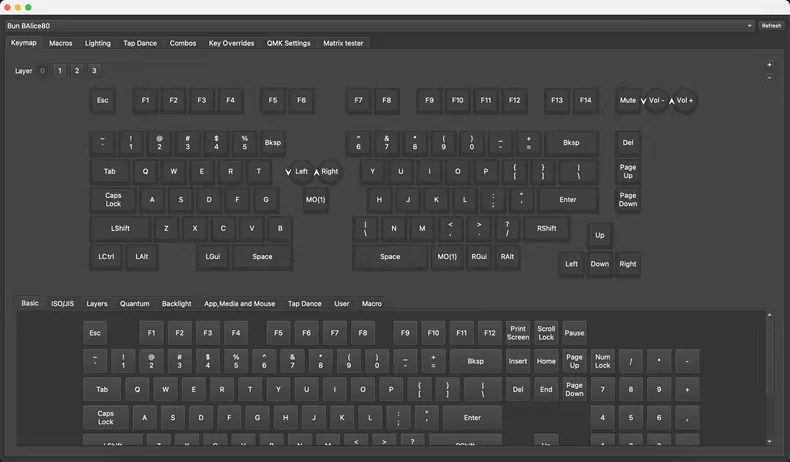Pick the Print Screen keycode
This screenshot has width=790, height=462.
[x=518, y=333]
